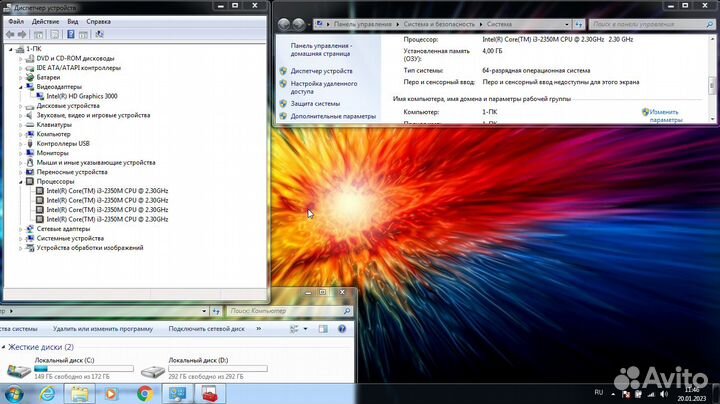This screenshot has width=720, height=404.
Task: Click the Windows Start button
Action: [13, 394]
